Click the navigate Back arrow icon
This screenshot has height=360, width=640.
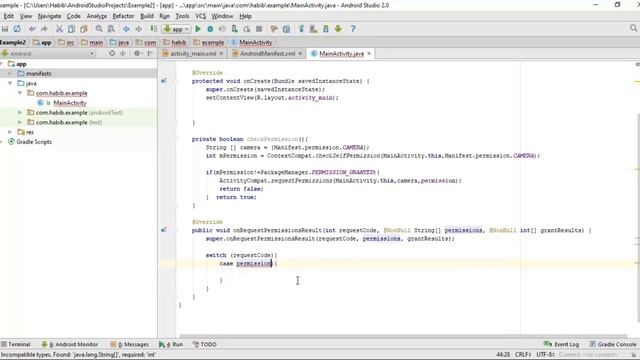click(127, 29)
